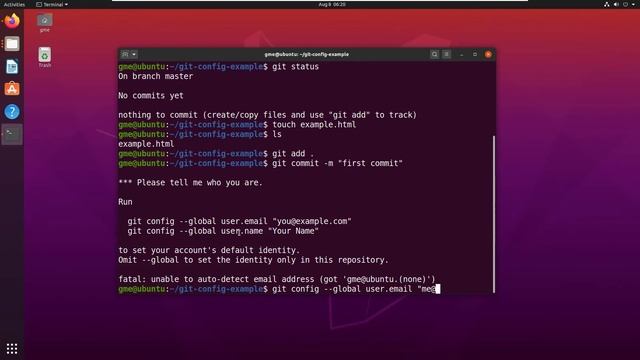The image size is (640, 360).
Task: Open Ubuntu Software store icon
Action: (12, 89)
